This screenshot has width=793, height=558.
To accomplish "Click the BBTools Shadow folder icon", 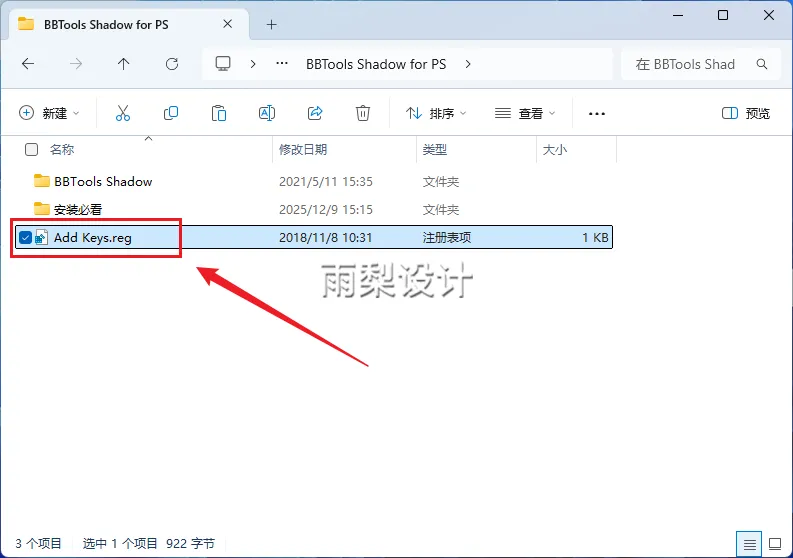I will tap(41, 181).
